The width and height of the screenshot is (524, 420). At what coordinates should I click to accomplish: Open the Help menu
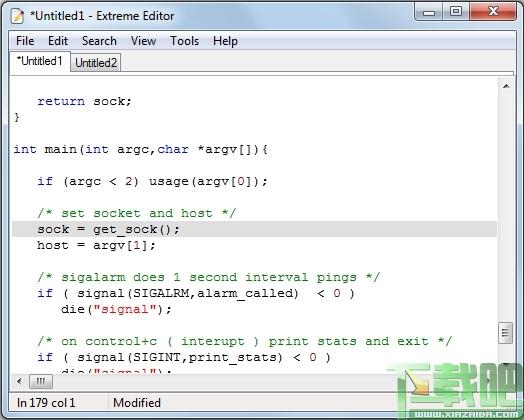pos(225,41)
